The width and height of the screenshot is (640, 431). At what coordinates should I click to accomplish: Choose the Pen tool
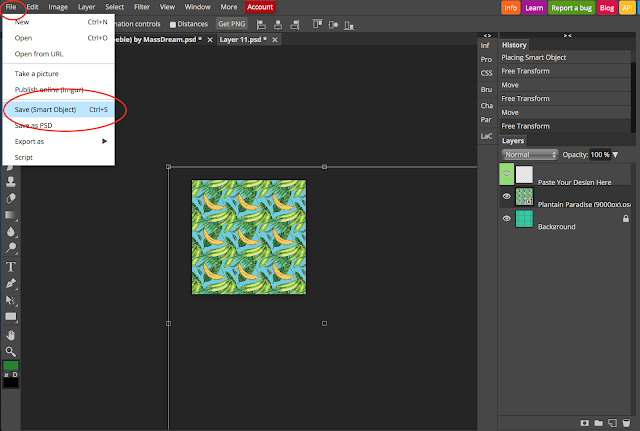tap(11, 283)
